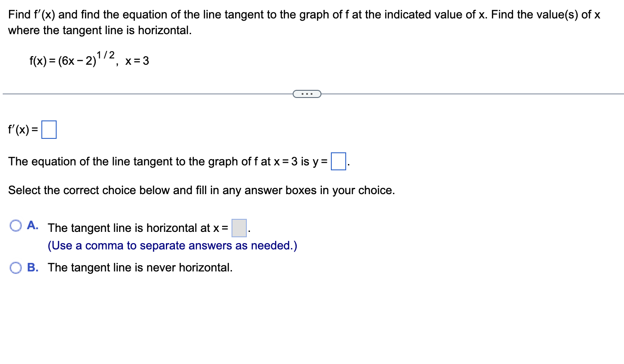This screenshot has width=624, height=364.
Task: Click the answer box next to f'(x)
Action: 49,129
